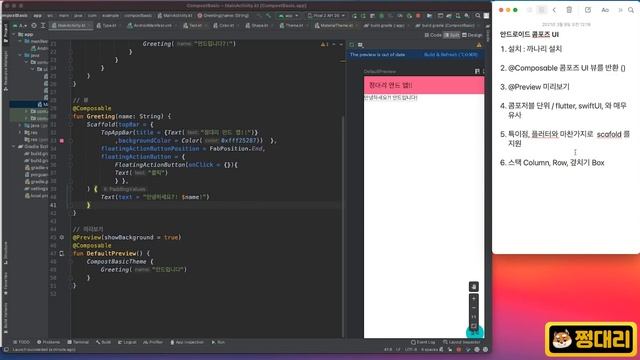The height and width of the screenshot is (360, 640).
Task: Click the 1:1 actual size preview button
Action: (473, 317)
